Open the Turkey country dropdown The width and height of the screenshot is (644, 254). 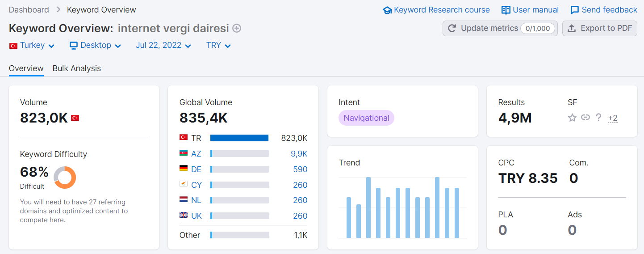click(32, 45)
